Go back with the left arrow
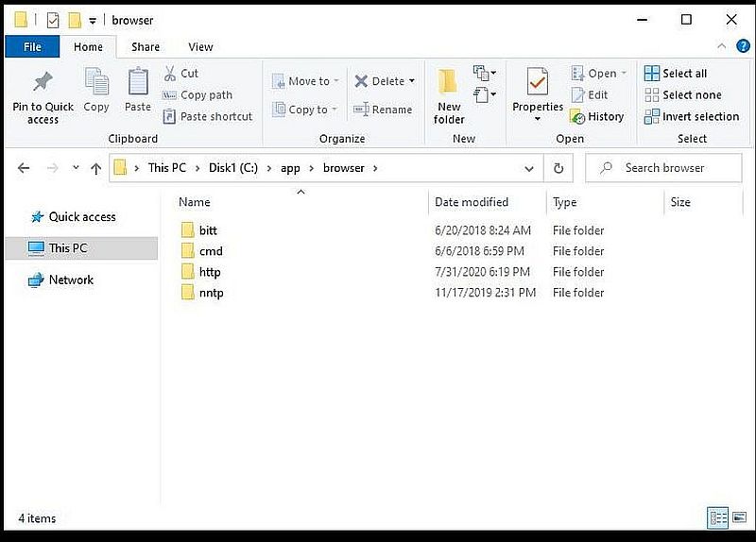 [24, 168]
